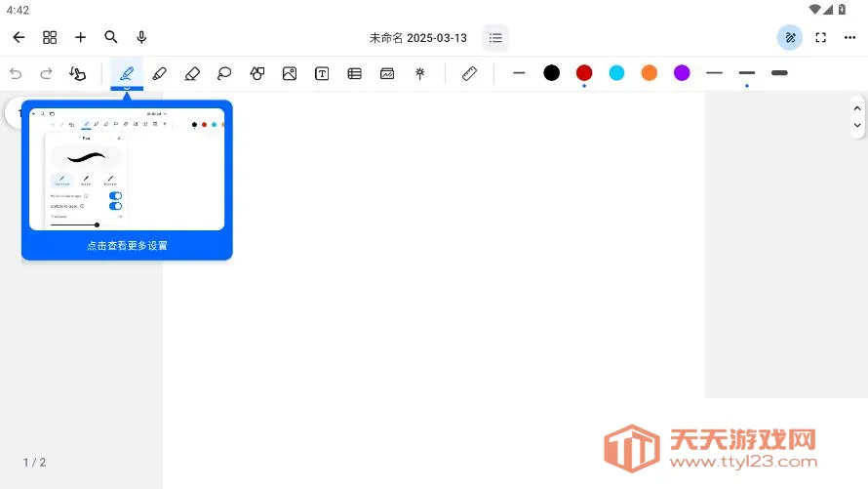
Task: Click 点击查看更多设置 in the blue tooltip
Action: pos(127,245)
